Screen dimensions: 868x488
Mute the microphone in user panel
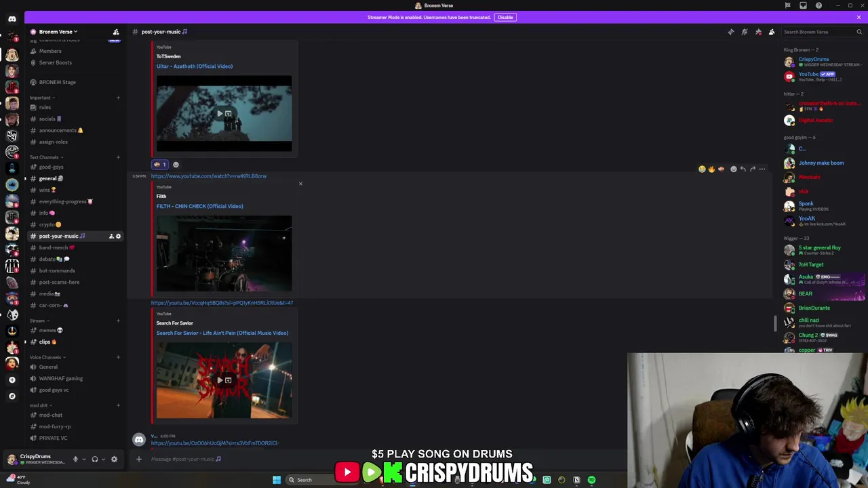coord(75,459)
